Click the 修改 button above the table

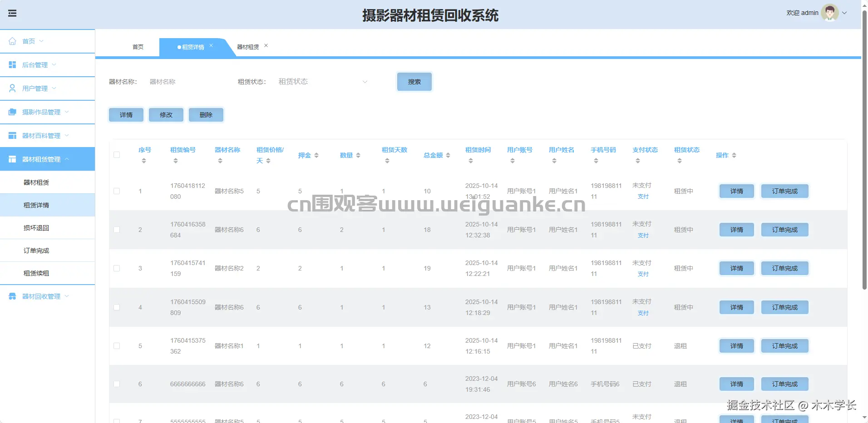pos(166,115)
